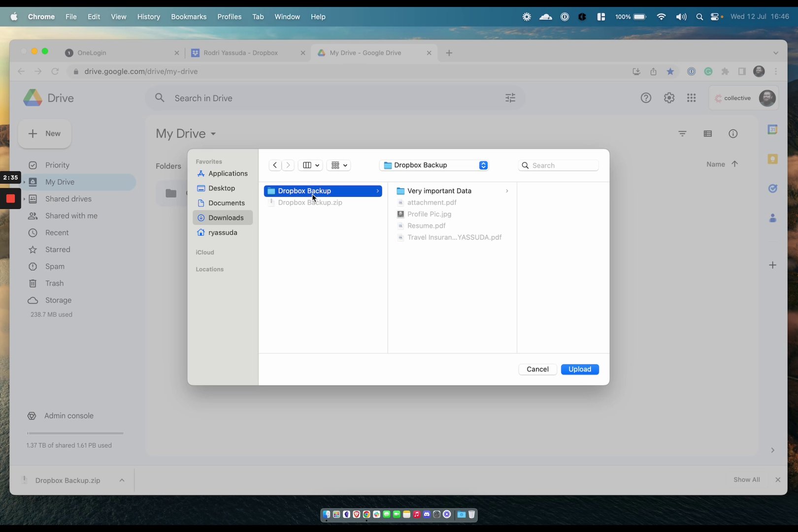Viewport: 798px width, 532px height.
Task: Open the Spam section in Drive
Action: click(55, 266)
